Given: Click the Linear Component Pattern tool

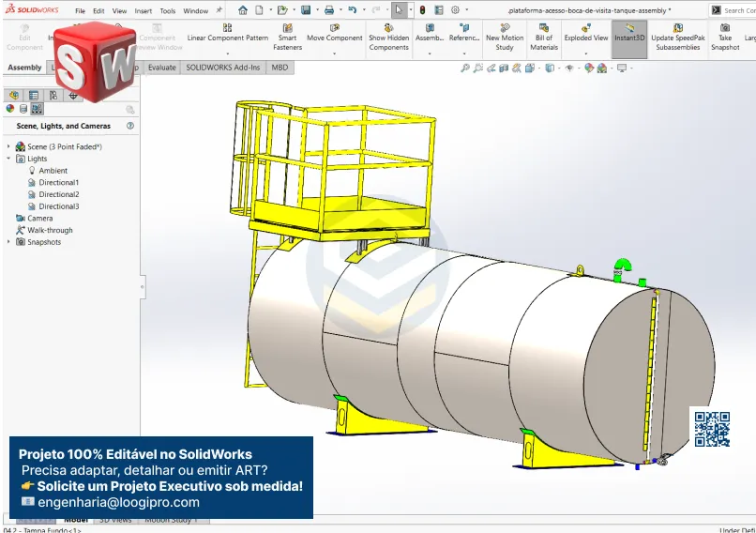Looking at the screenshot, I should pos(227,34).
